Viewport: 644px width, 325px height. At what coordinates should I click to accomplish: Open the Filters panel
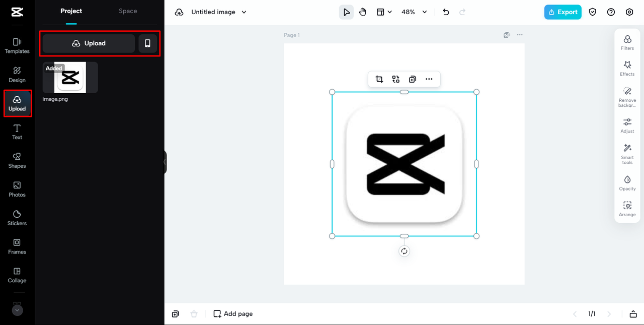(x=627, y=42)
